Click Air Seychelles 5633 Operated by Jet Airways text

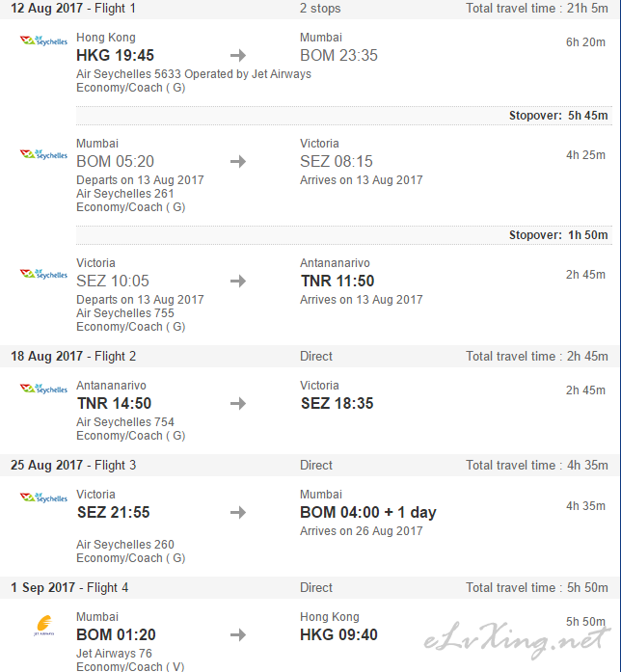coord(194,74)
